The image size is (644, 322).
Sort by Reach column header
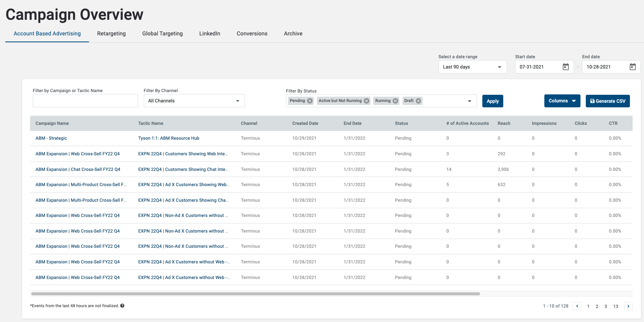pos(504,123)
